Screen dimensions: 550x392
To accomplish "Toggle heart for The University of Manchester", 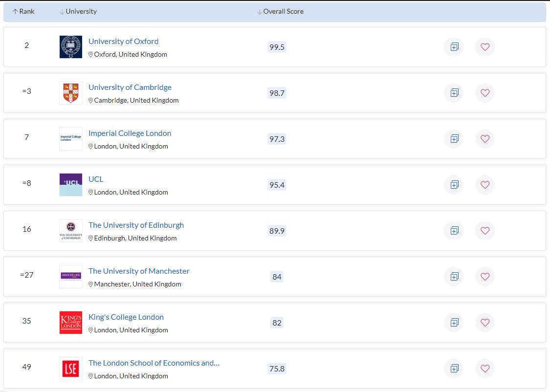I will point(485,277).
